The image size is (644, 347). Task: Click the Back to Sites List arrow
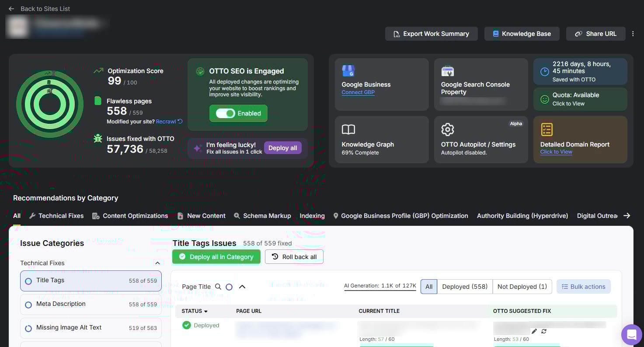[x=11, y=9]
